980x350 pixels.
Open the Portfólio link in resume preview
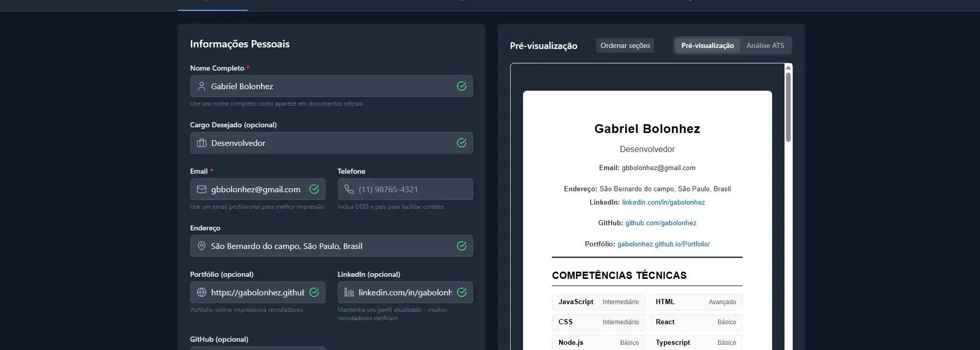coord(663,244)
